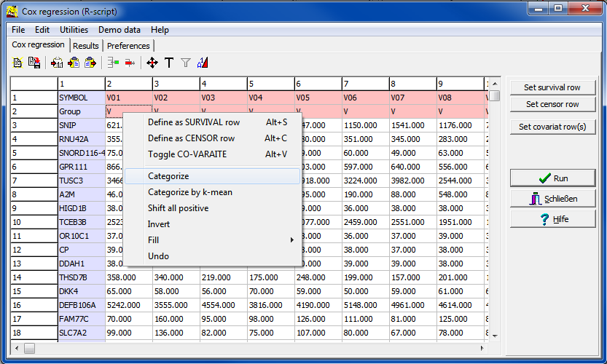
Task: Select Categorize by k-mean
Action: coord(212,192)
